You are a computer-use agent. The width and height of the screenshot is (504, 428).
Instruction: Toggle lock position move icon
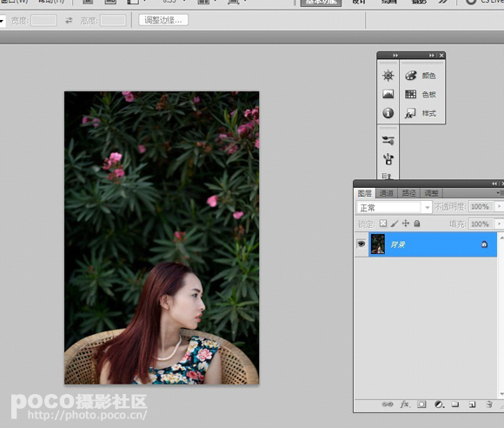coord(406,224)
